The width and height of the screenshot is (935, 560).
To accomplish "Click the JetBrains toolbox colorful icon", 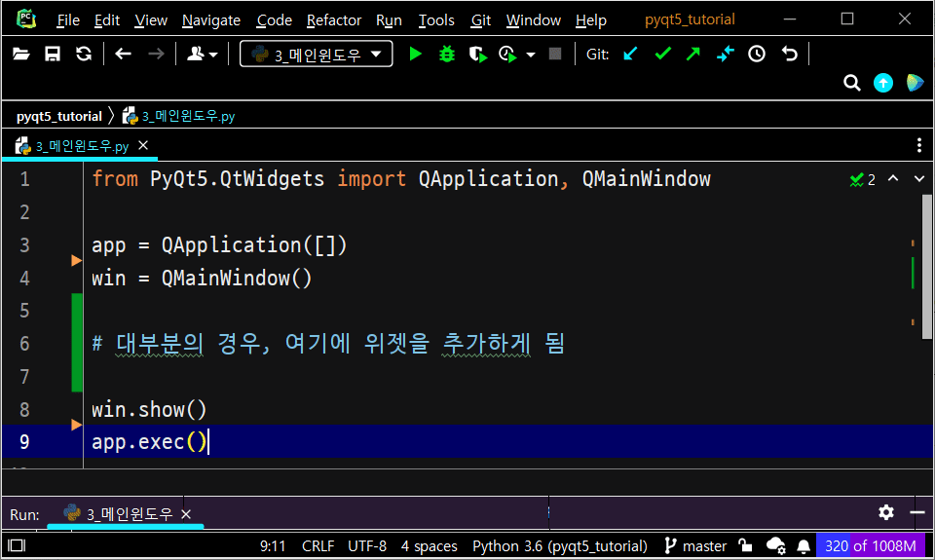I will point(915,83).
